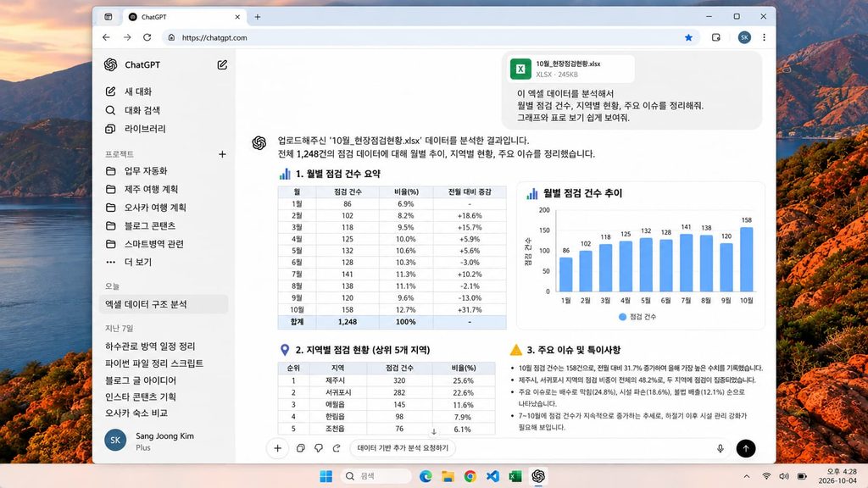Click the ChatGPT taskbar icon
The height and width of the screenshot is (488, 868).
pos(538,476)
